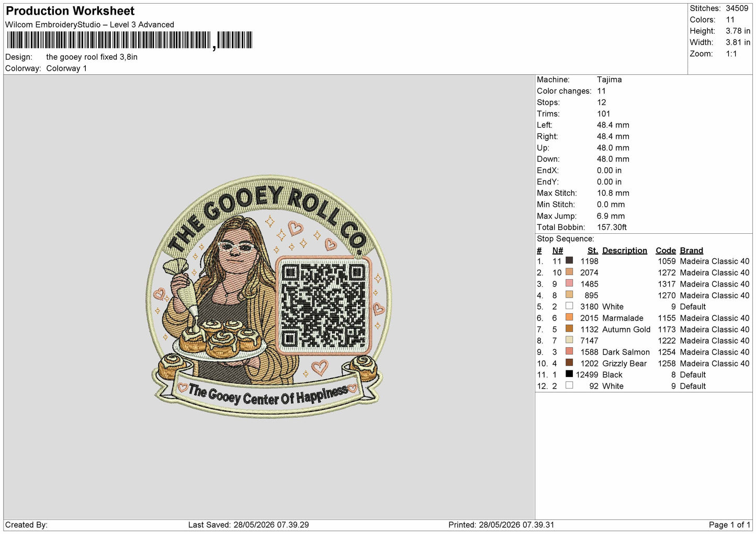Pick the Autumn Gold color swatch
Screen dimensions: 756x534
click(569, 329)
